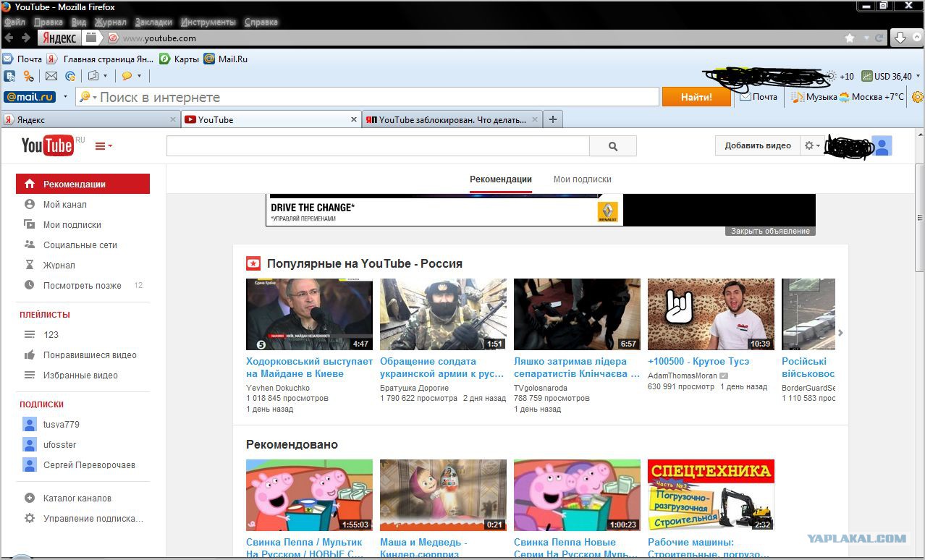This screenshot has width=925, height=560.
Task: Show next popular videos with right arrow
Action: coord(840,333)
